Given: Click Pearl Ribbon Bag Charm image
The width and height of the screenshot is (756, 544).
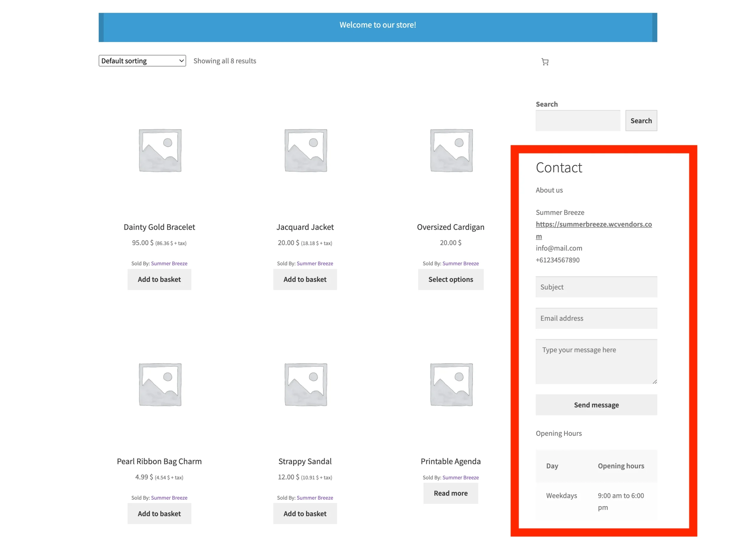Looking at the screenshot, I should click(x=160, y=384).
